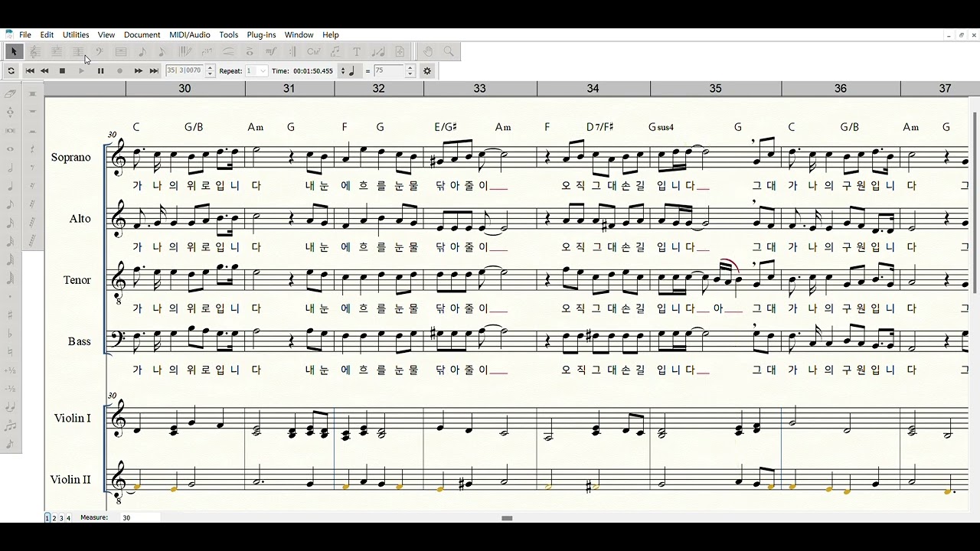This screenshot has width=980, height=551.
Task: Choose quarter note duration in palette
Action: click(10, 186)
